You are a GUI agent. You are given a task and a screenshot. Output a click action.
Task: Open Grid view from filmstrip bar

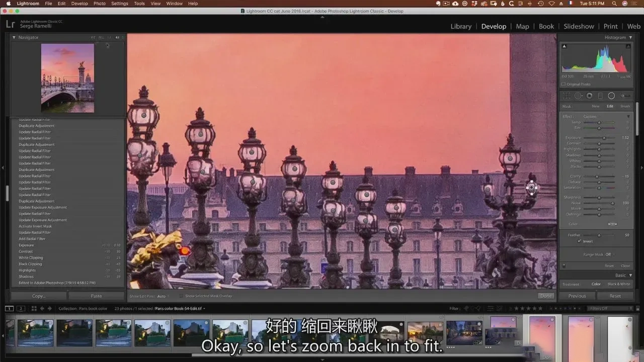coord(34,308)
